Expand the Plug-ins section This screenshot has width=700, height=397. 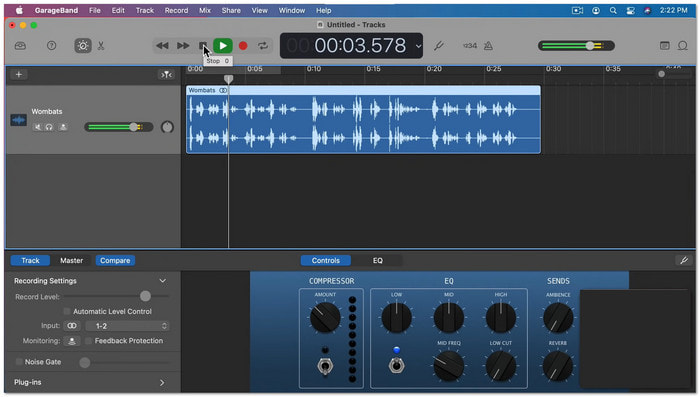click(162, 383)
